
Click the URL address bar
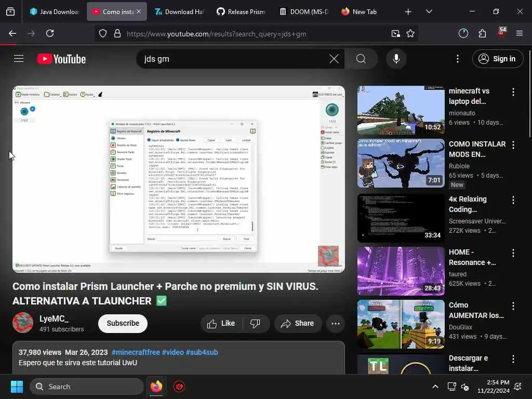pos(256,34)
